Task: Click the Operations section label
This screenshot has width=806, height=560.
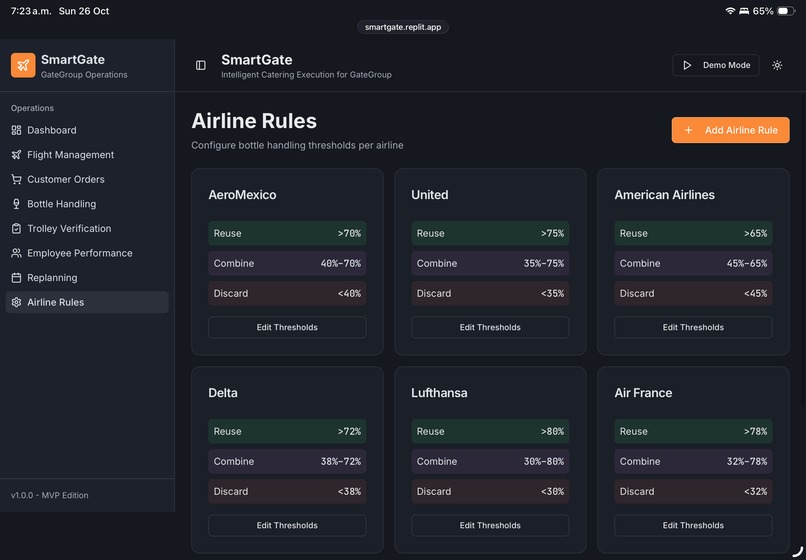Action: pos(32,108)
